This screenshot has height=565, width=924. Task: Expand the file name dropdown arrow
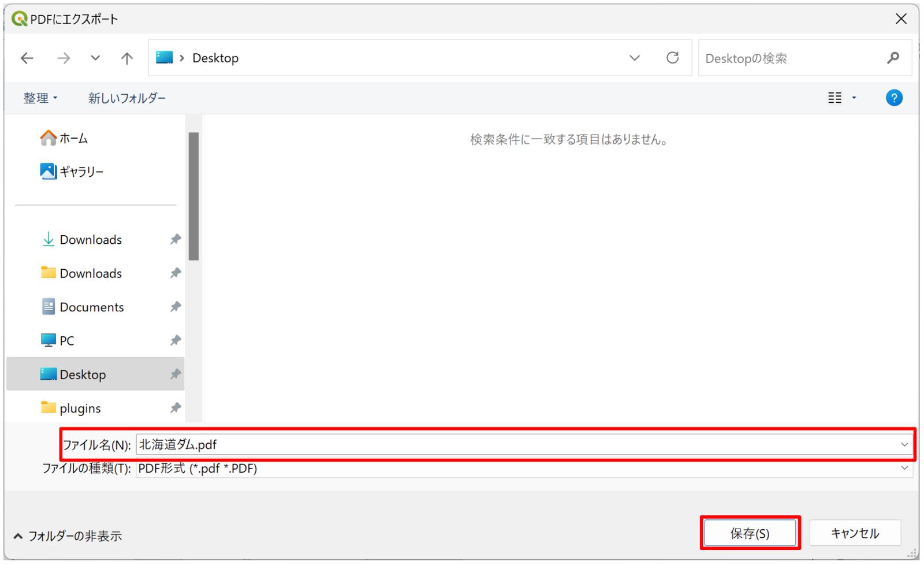(904, 445)
